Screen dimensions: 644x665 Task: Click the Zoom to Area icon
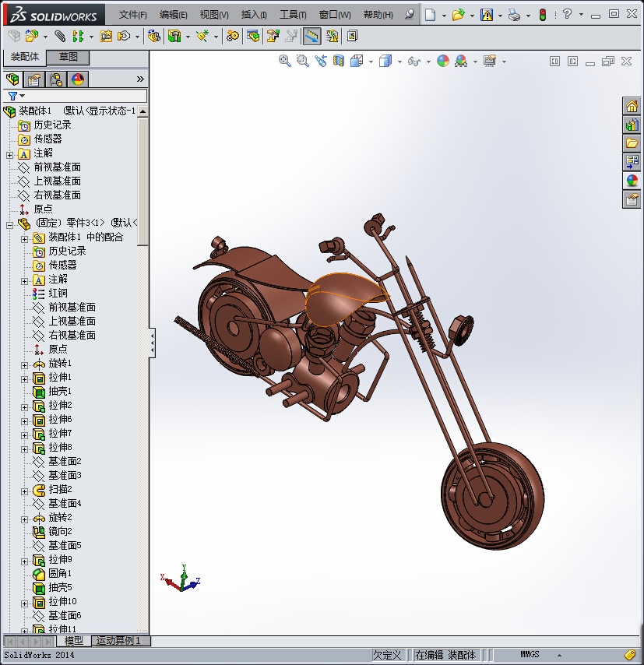(302, 61)
